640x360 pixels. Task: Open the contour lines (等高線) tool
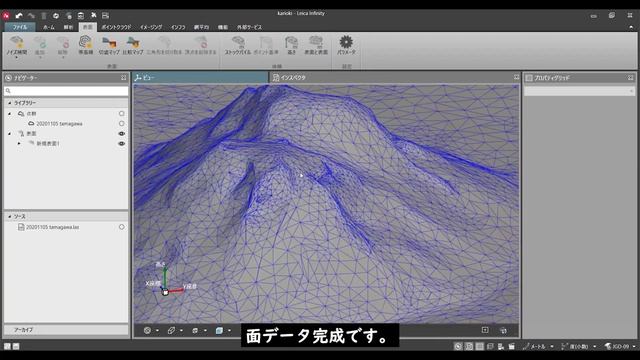coord(86,45)
